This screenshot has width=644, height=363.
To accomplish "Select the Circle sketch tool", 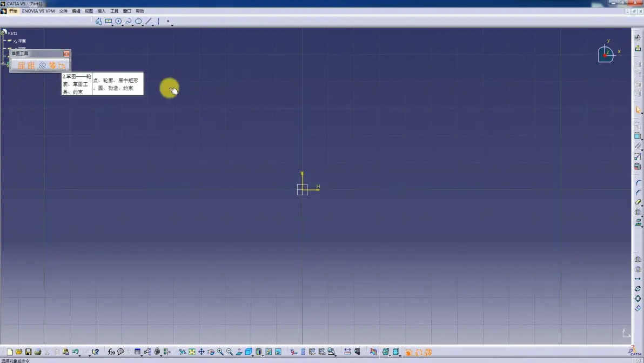I will tap(118, 21).
